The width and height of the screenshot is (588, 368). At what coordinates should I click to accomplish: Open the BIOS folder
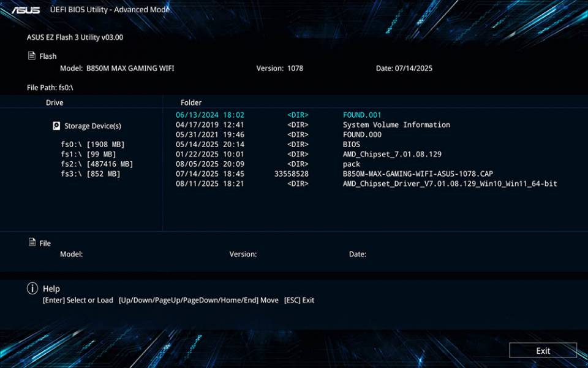[x=351, y=144]
